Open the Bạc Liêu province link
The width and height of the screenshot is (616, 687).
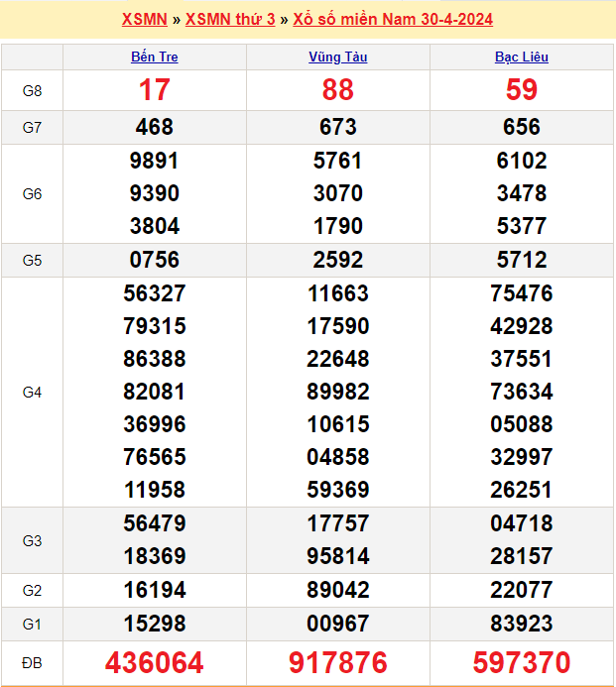tap(522, 57)
